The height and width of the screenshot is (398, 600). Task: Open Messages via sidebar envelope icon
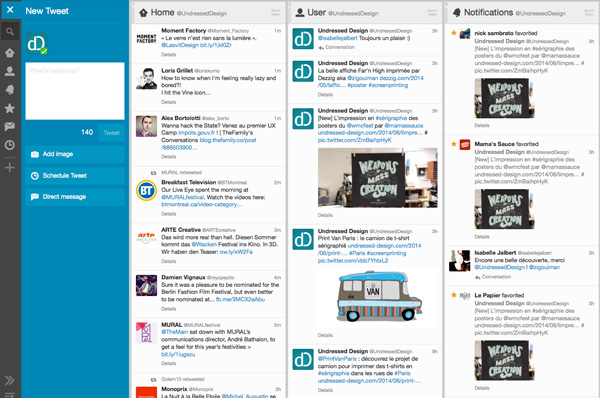coord(10,126)
